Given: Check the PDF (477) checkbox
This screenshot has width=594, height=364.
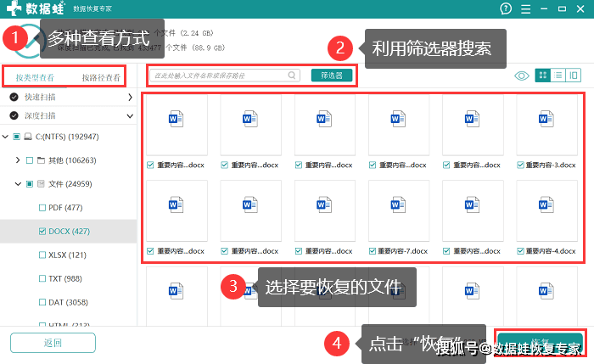Looking at the screenshot, I should pos(42,207).
